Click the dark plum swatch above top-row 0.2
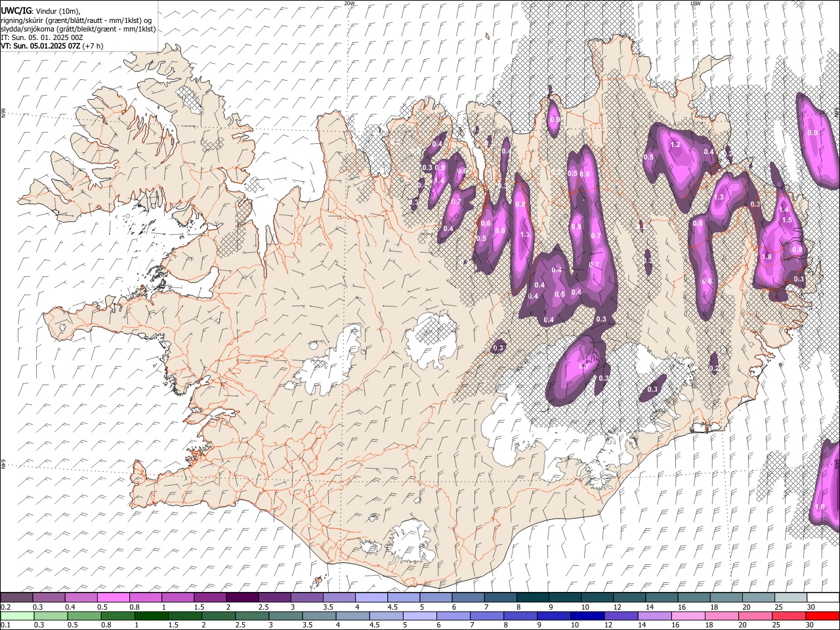Viewport: 840px width, 630px height. click(x=16, y=597)
